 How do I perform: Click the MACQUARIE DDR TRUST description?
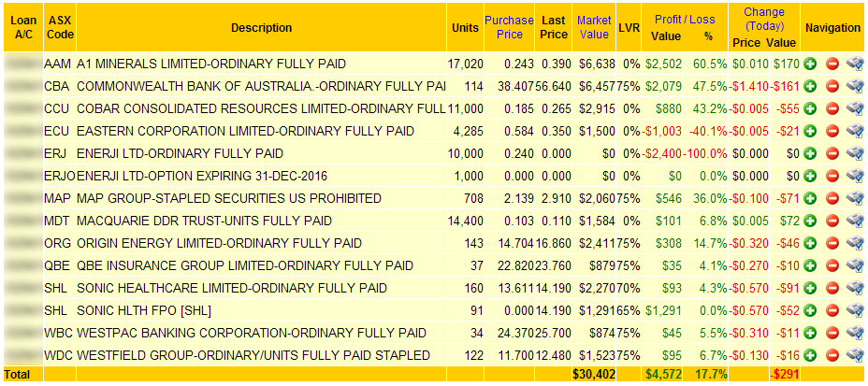click(204, 222)
